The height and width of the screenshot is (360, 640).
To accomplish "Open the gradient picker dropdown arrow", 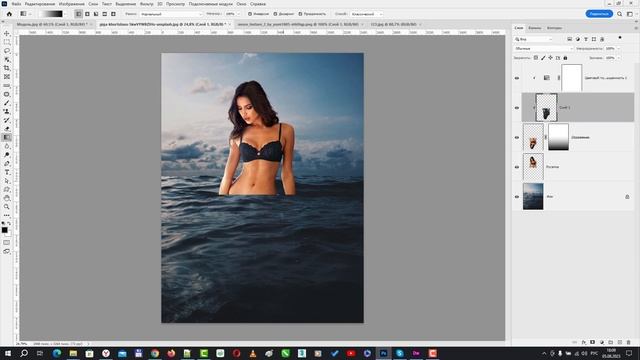I will point(66,14).
